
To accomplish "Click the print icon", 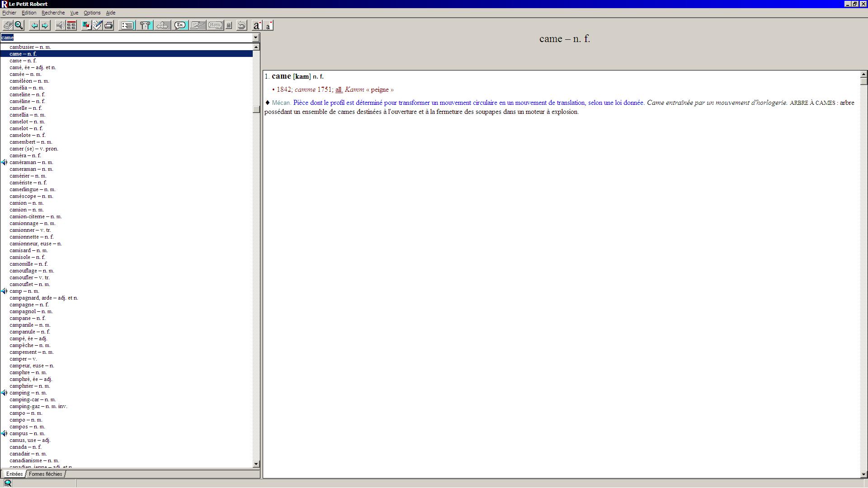I will pyautogui.click(x=108, y=25).
